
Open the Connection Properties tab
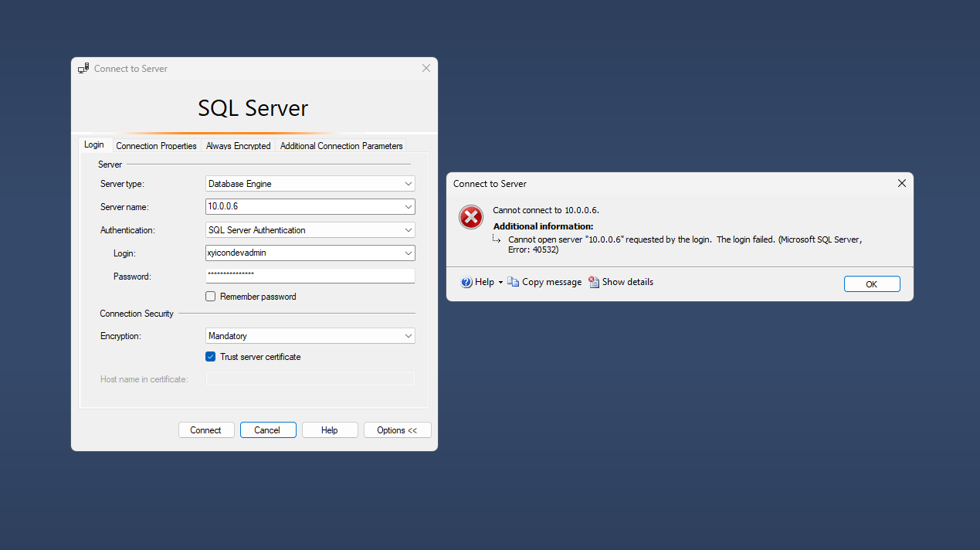pos(156,146)
